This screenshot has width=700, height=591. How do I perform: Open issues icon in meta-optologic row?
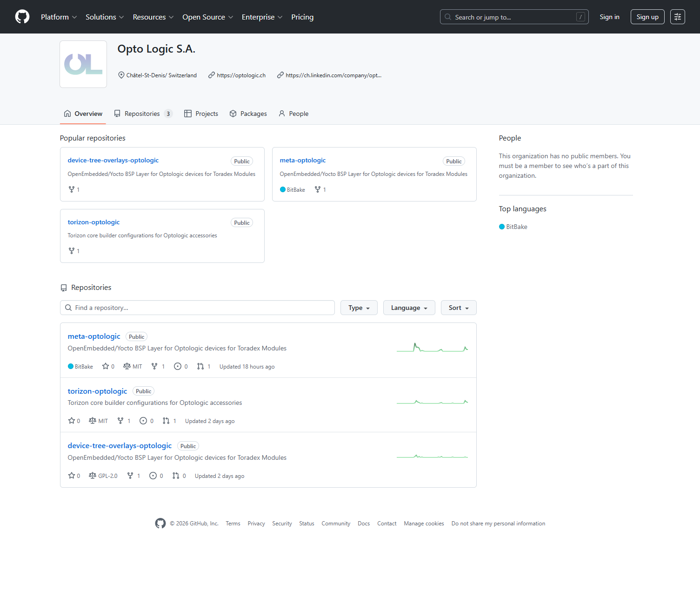click(x=178, y=366)
